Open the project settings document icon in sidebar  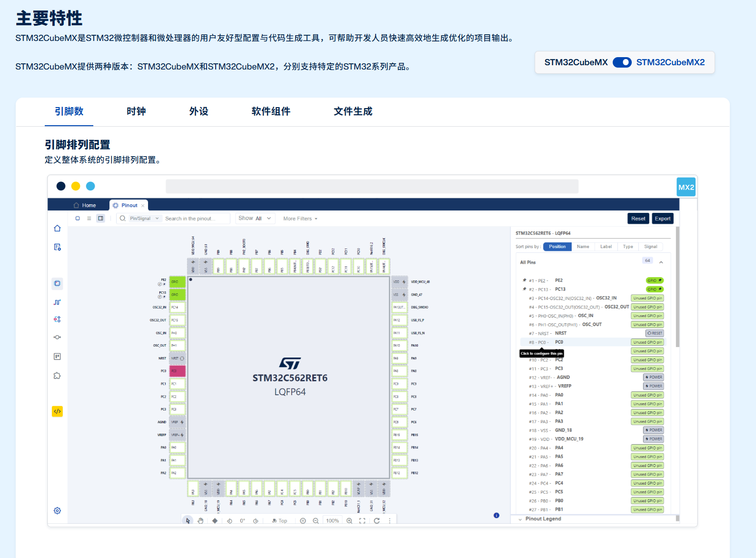57,247
